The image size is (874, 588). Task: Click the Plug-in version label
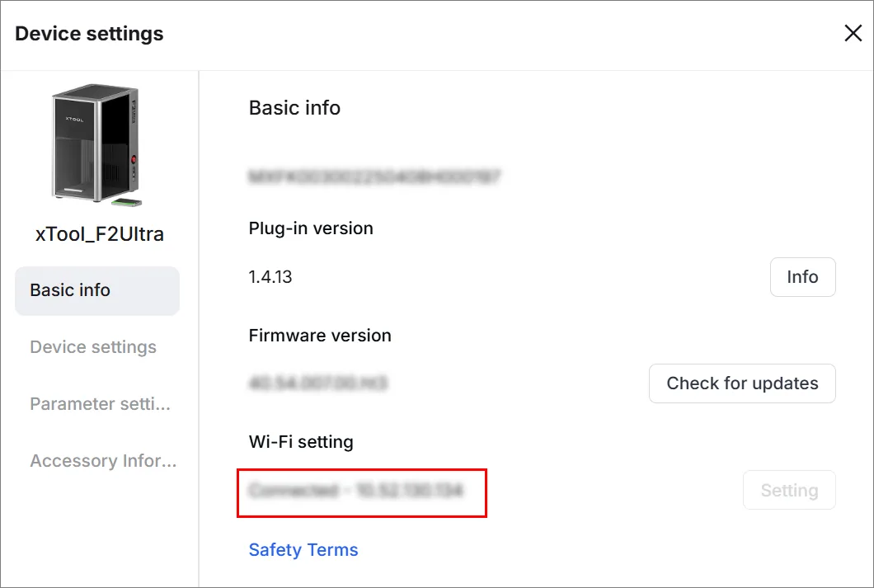[311, 228]
